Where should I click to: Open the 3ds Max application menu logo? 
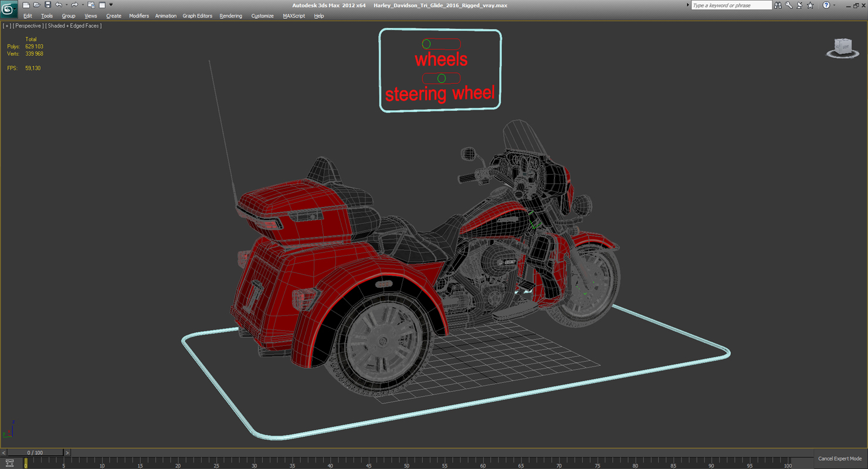(x=9, y=9)
